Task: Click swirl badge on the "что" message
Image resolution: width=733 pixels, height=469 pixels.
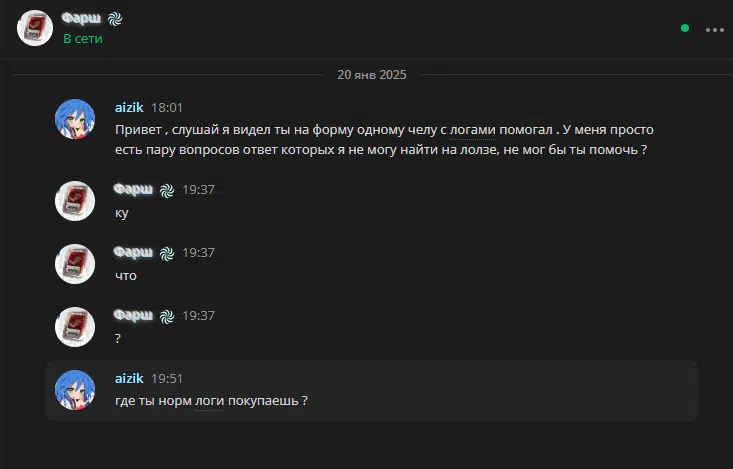Action: click(167, 253)
